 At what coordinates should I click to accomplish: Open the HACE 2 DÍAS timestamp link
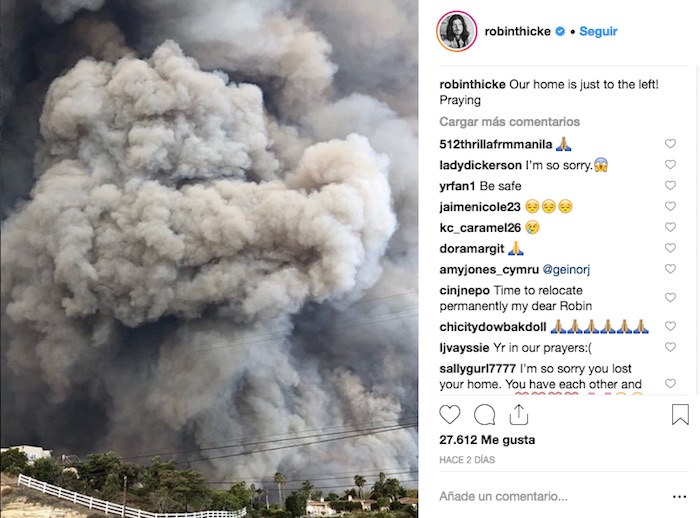467,460
